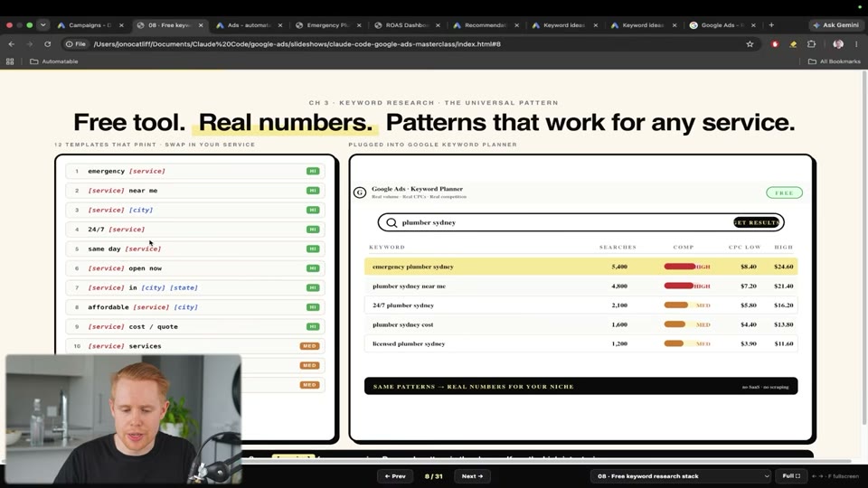Select template [service] cost / quote
868x488 pixels.
tap(195, 326)
